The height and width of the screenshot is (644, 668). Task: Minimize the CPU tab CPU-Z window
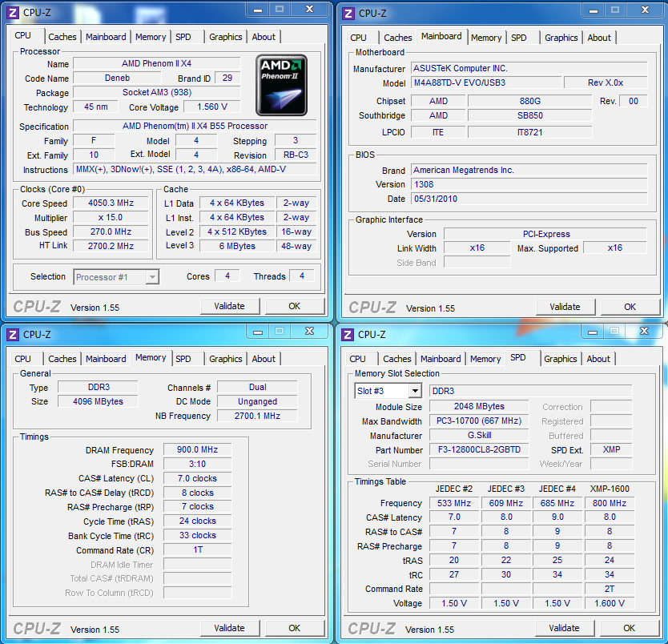[x=258, y=10]
